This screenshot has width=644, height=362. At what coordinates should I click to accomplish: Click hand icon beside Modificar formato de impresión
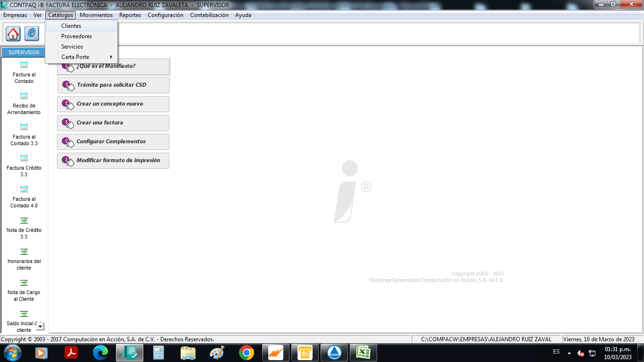tap(68, 161)
